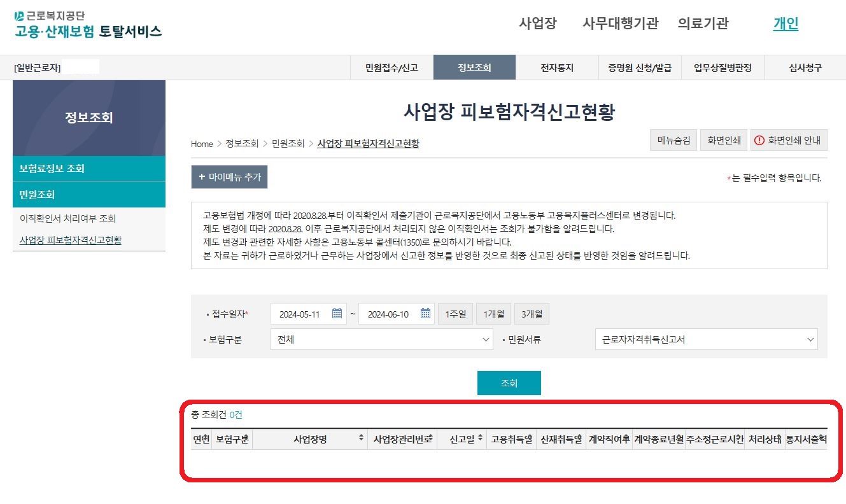Sort the table by 사업장명 column
Viewport: 846px width, 504px height.
(x=362, y=438)
